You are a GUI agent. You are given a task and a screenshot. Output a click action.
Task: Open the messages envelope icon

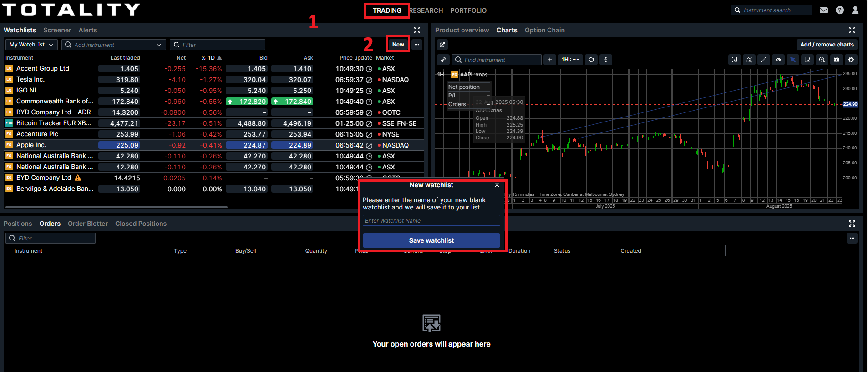(824, 10)
